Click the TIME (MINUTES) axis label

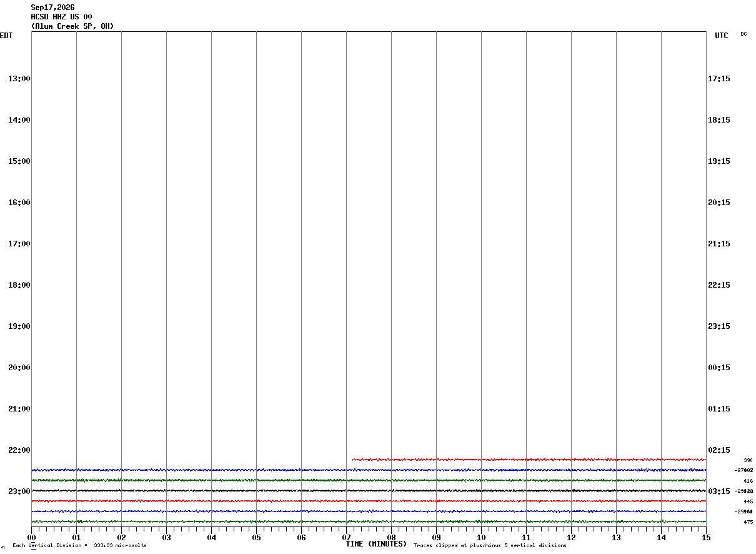376,544
